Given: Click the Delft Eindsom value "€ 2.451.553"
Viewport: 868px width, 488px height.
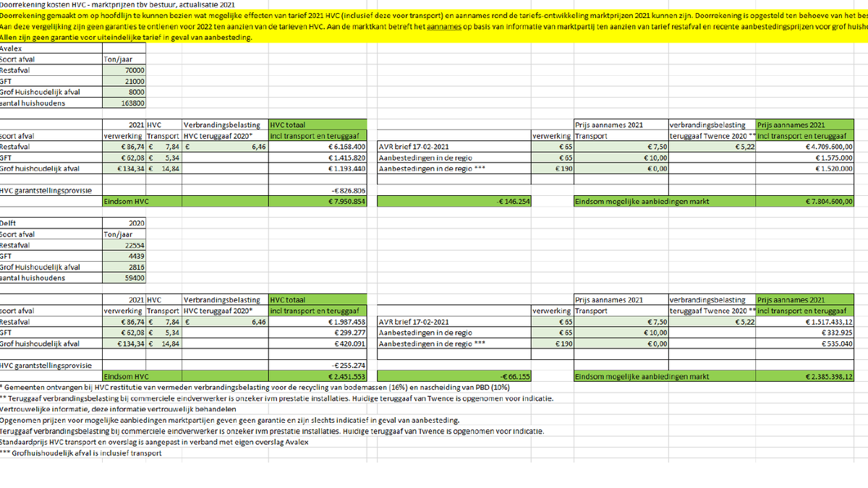Looking at the screenshot, I should pos(317,376).
